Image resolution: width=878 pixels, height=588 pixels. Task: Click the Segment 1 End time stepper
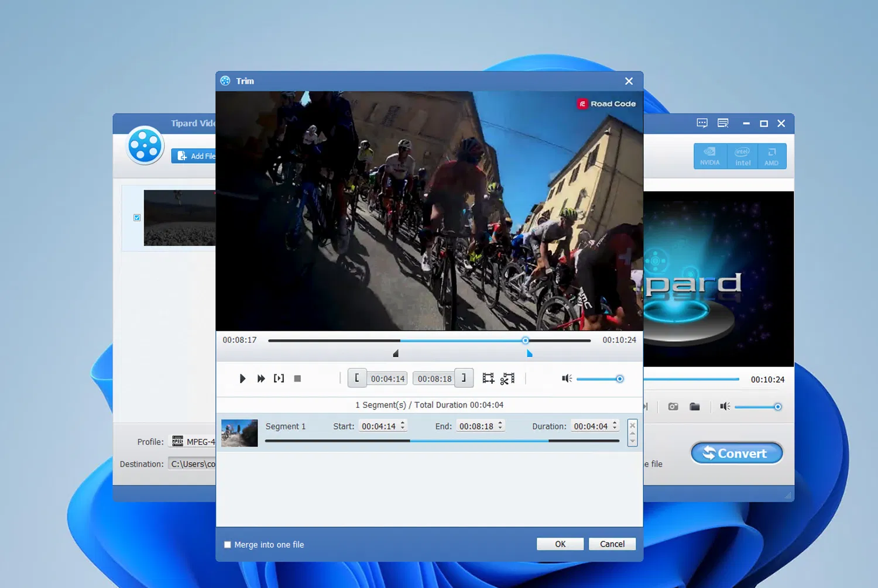coord(500,426)
